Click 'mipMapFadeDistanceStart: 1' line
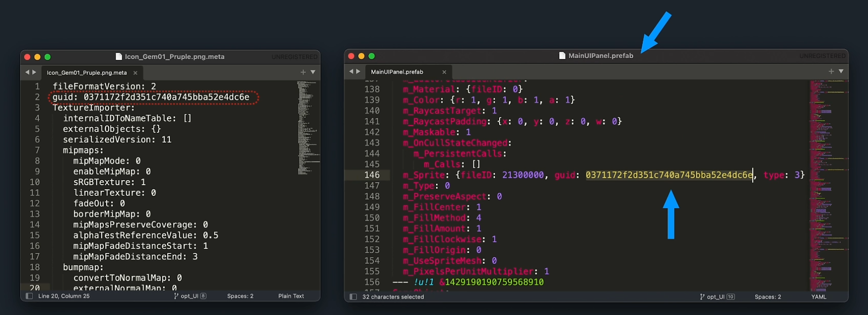Viewport: 868px width, 315px height. pyautogui.click(x=141, y=246)
